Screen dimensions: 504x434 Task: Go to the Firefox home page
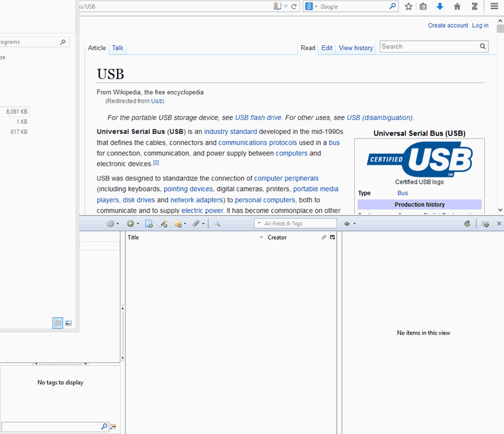click(x=457, y=7)
